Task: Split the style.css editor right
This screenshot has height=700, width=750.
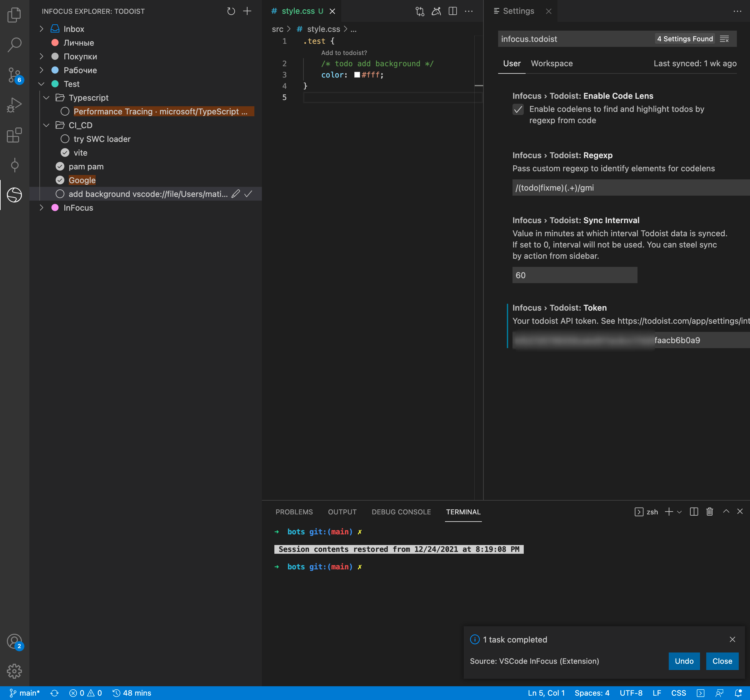Action: pos(453,11)
